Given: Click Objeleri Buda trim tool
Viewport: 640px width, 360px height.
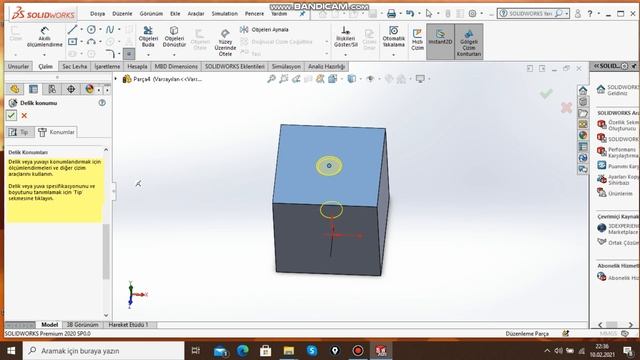Looking at the screenshot, I should click(148, 37).
